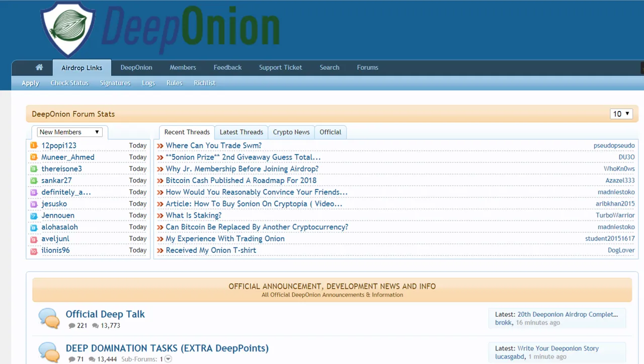View thread author student20151617
Image resolution: width=644 pixels, height=364 pixels.
pyautogui.click(x=610, y=239)
